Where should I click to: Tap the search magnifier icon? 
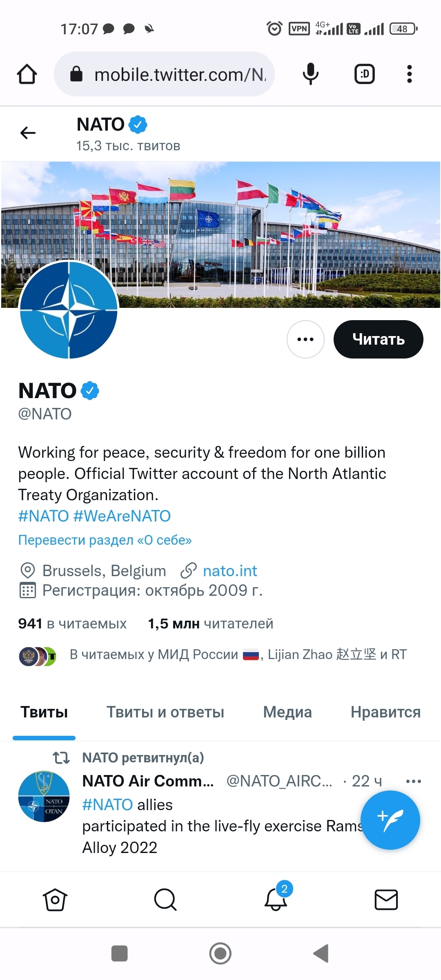(165, 900)
